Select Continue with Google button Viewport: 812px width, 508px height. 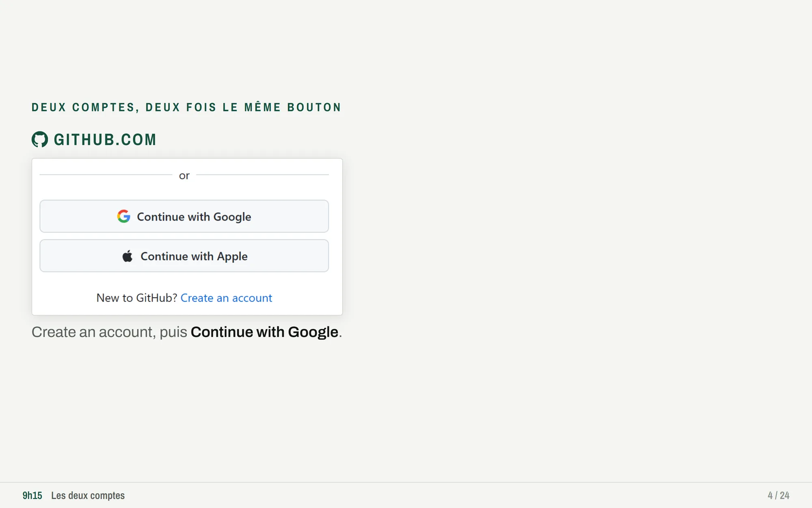click(184, 216)
